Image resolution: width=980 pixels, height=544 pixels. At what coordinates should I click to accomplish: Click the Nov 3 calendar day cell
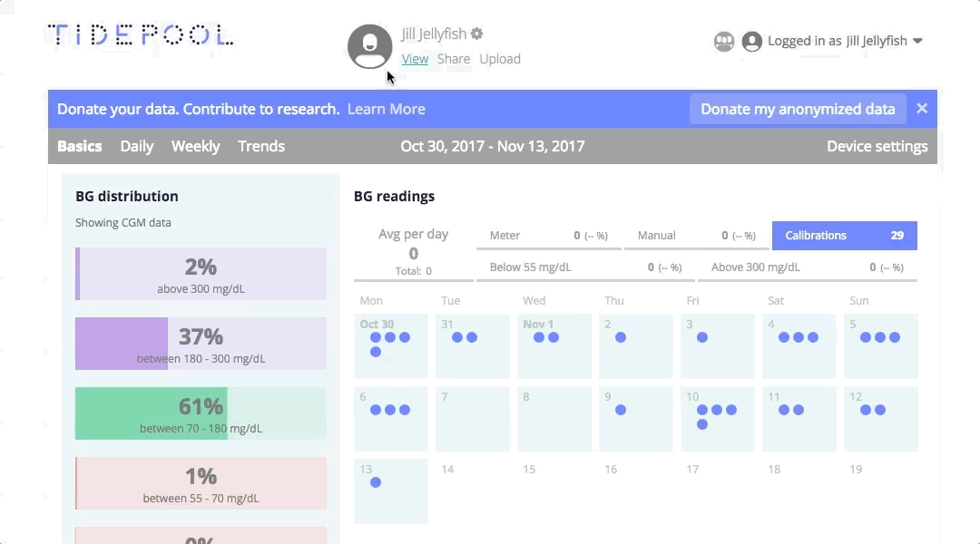coord(718,346)
